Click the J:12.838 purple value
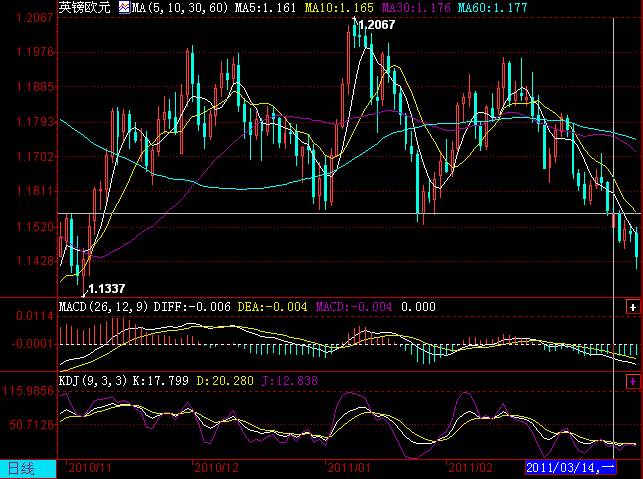This screenshot has width=643, height=479. click(x=290, y=381)
